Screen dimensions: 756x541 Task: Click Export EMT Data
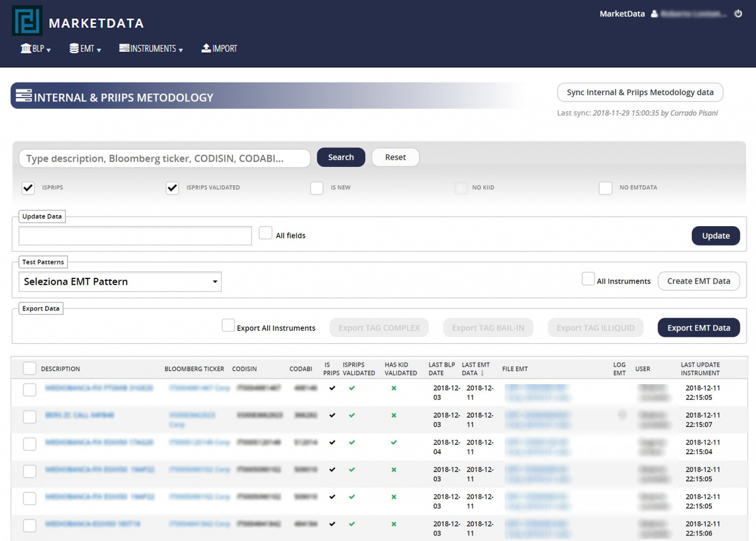coord(699,327)
